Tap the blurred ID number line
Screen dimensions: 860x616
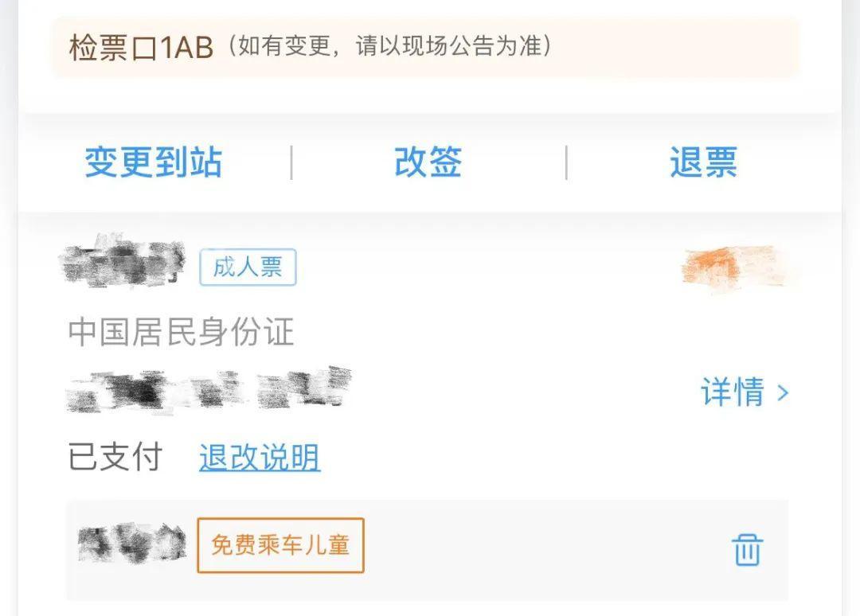pyautogui.click(x=208, y=390)
